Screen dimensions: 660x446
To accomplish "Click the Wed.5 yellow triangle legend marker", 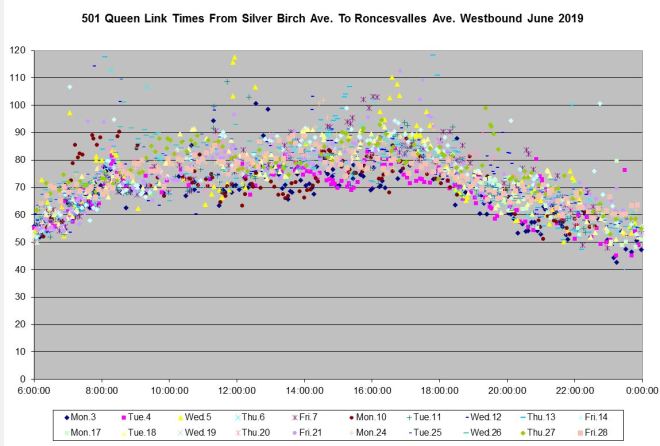I will 181,417.
